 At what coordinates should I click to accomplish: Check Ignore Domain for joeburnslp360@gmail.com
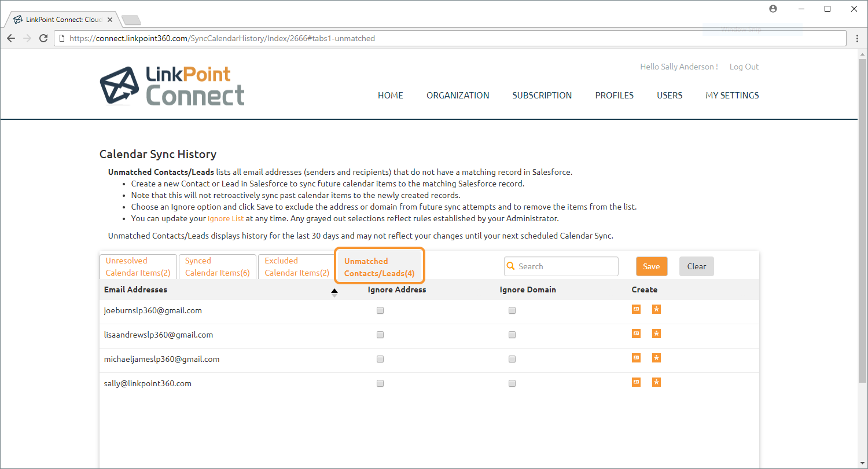tap(512, 310)
